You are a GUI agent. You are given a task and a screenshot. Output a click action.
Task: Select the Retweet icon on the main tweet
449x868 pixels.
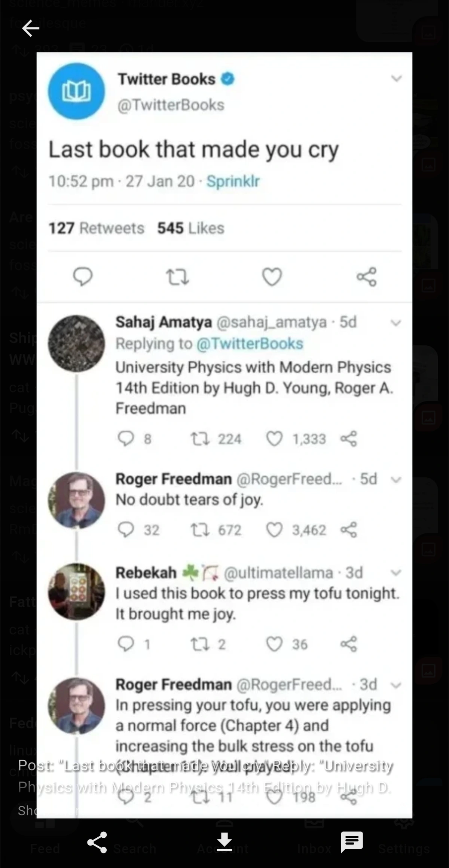(x=178, y=277)
